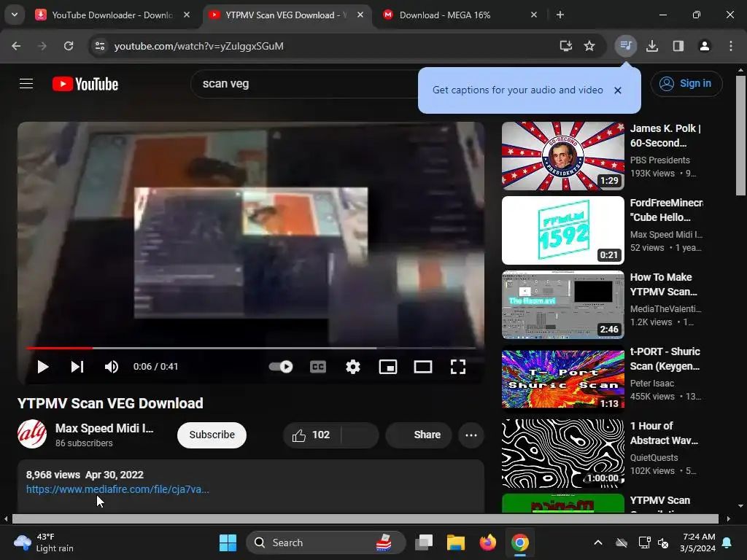Viewport: 747px width, 560px height.
Task: Open Max Speed Midi channel avatar
Action: coord(32,434)
